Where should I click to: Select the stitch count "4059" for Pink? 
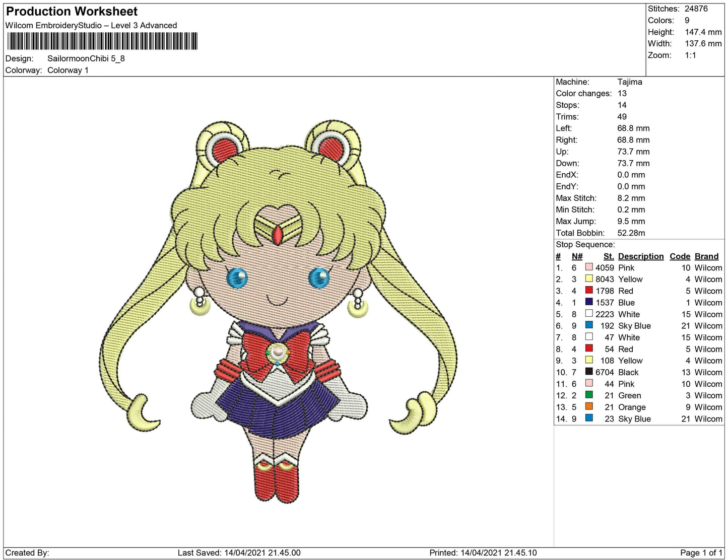(605, 267)
